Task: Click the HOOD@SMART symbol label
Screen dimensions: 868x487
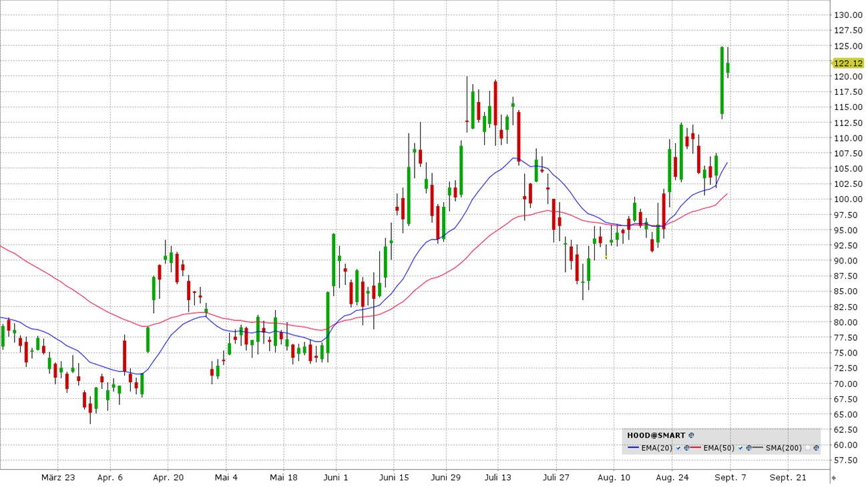Action: tap(656, 435)
